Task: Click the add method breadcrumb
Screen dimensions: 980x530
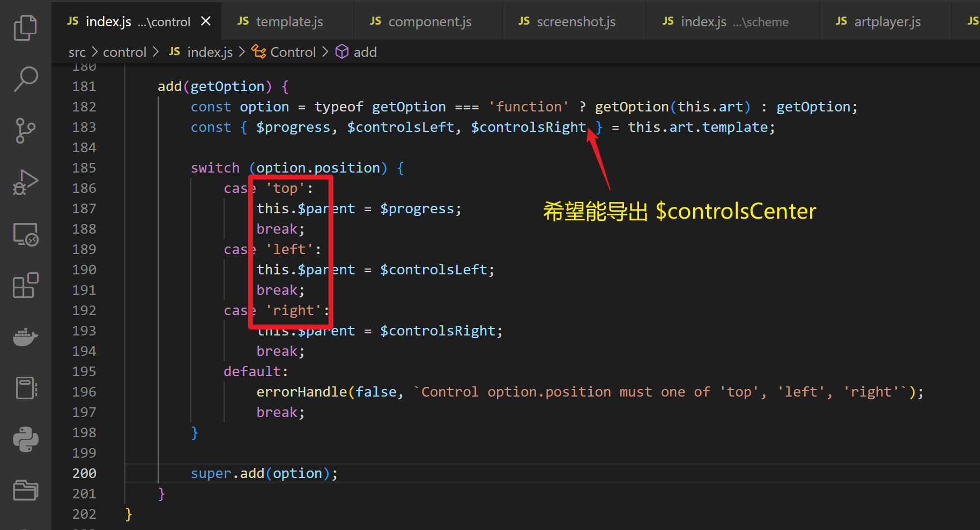Action: [357, 52]
